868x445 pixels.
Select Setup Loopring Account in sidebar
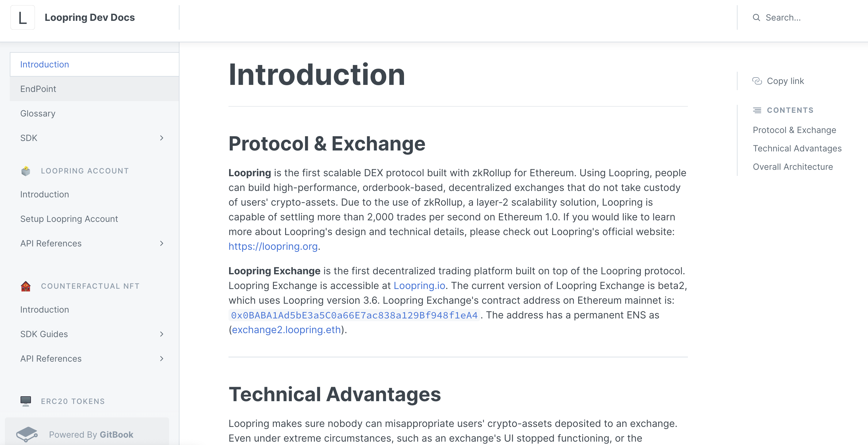pyautogui.click(x=69, y=219)
